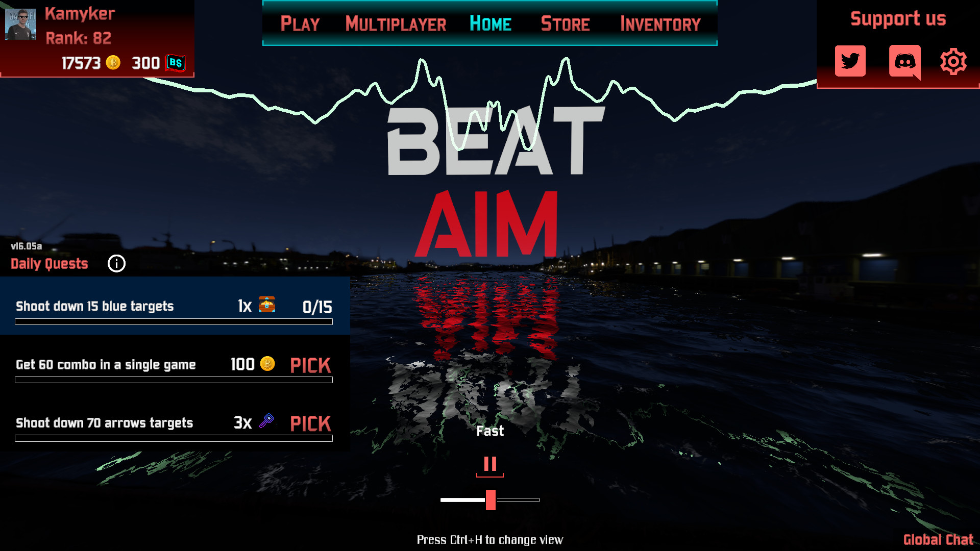Open the Store menu item
980x551 pixels.
(x=565, y=23)
